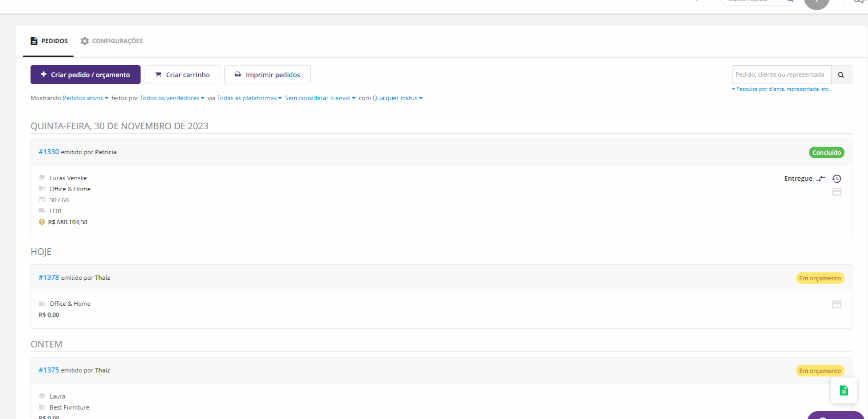Screen dimensions: 868x419
Task: Click the calendar icon beside 30 / 60
Action: coord(42,200)
